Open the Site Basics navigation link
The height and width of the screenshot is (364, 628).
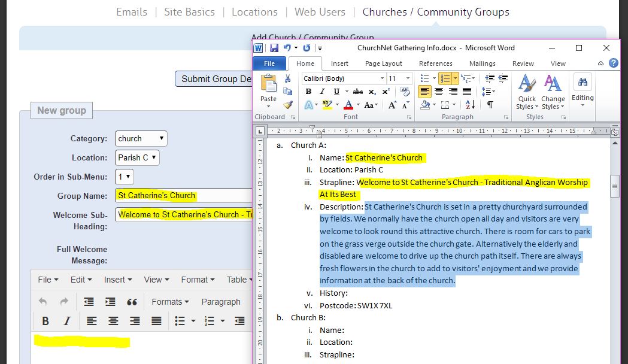click(189, 11)
